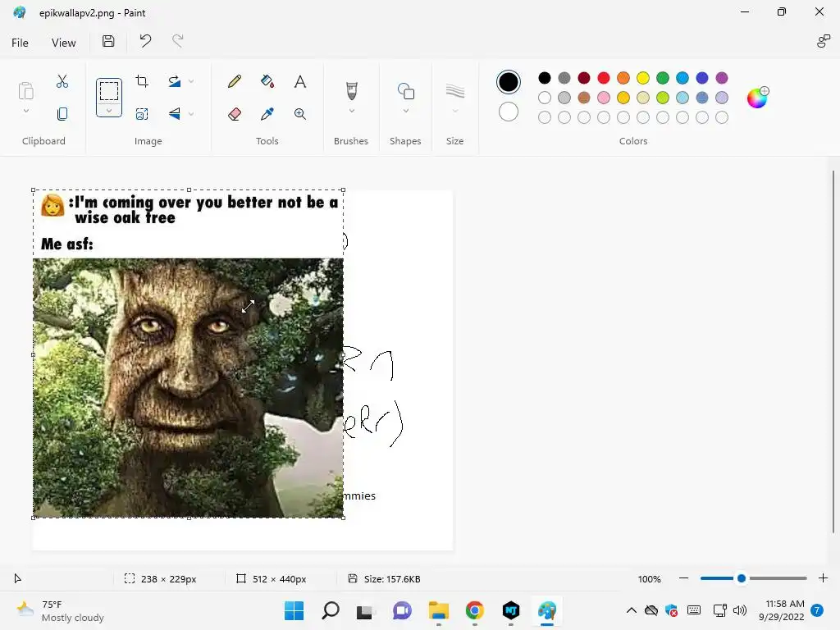
Task: Open taskbar Search
Action: click(x=330, y=610)
